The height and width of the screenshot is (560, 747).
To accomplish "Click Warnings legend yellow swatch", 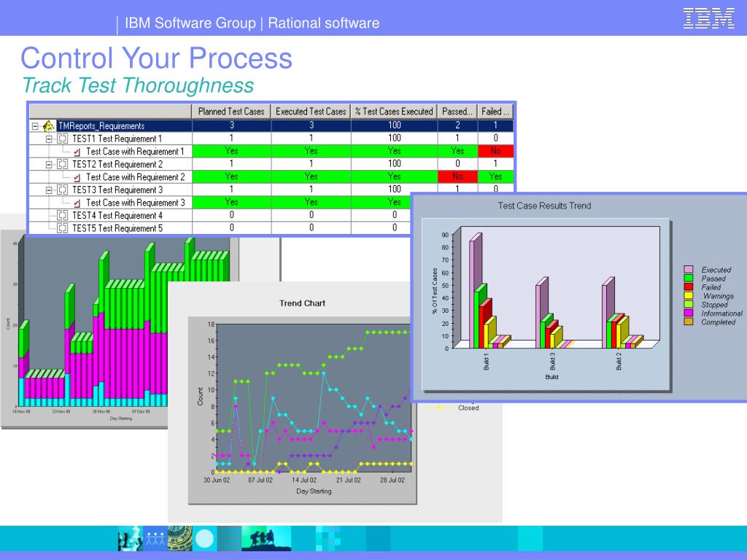I will coord(688,296).
